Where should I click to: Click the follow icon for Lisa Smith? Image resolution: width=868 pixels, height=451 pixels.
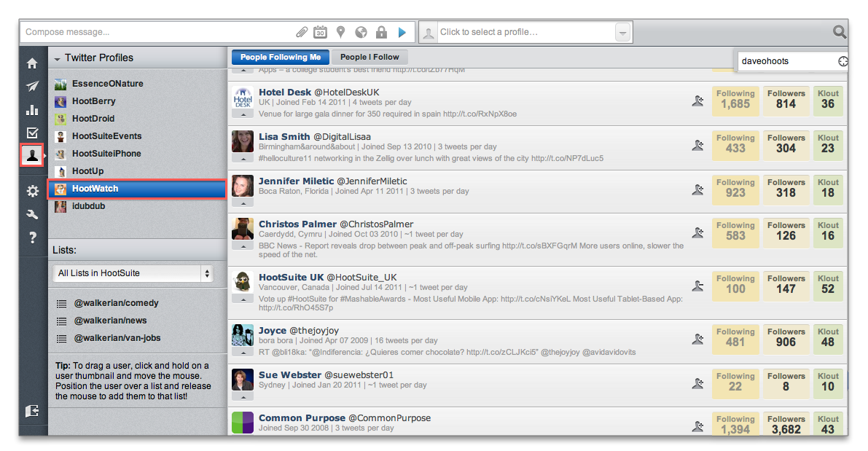(697, 145)
